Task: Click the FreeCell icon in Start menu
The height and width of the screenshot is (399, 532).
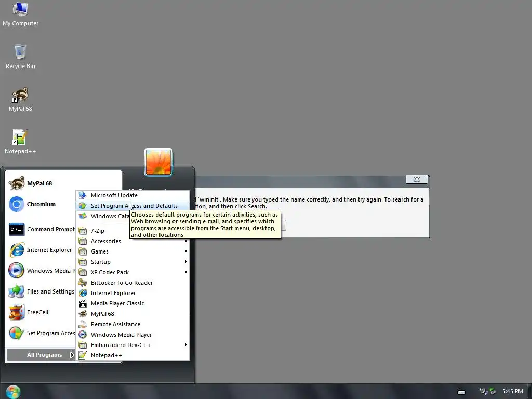Action: point(16,312)
